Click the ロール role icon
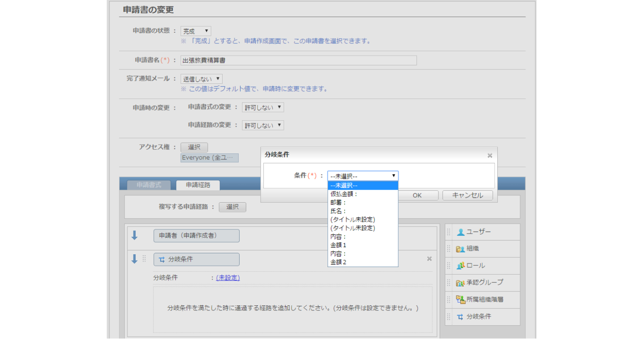644x339 pixels. click(460, 266)
